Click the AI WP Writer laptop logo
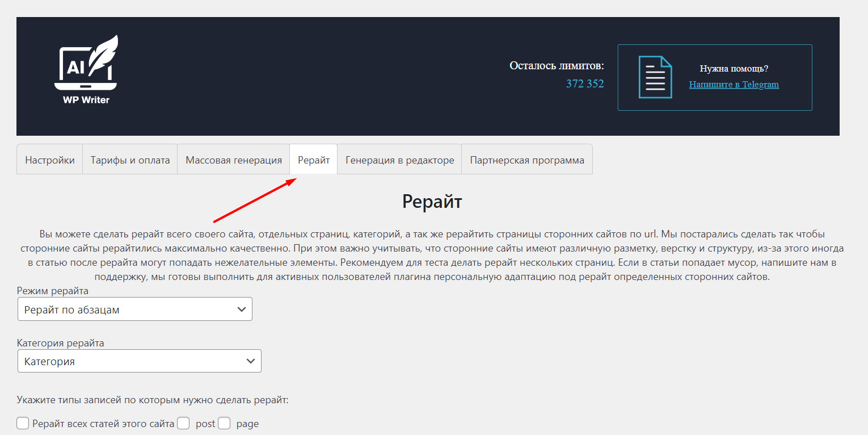 click(86, 69)
